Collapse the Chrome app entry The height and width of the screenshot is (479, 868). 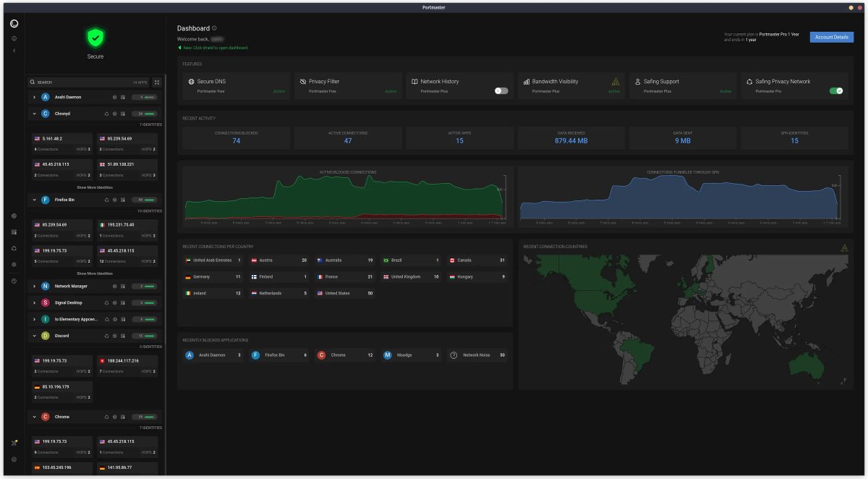(x=34, y=417)
